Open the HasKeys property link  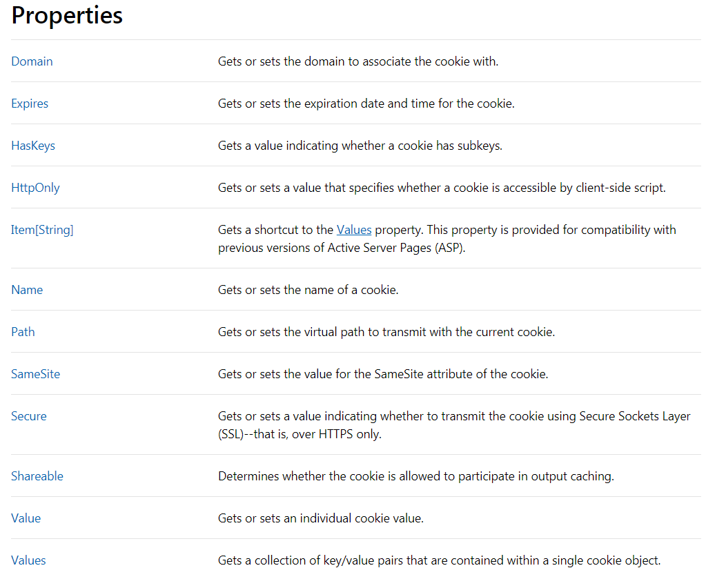coord(33,146)
